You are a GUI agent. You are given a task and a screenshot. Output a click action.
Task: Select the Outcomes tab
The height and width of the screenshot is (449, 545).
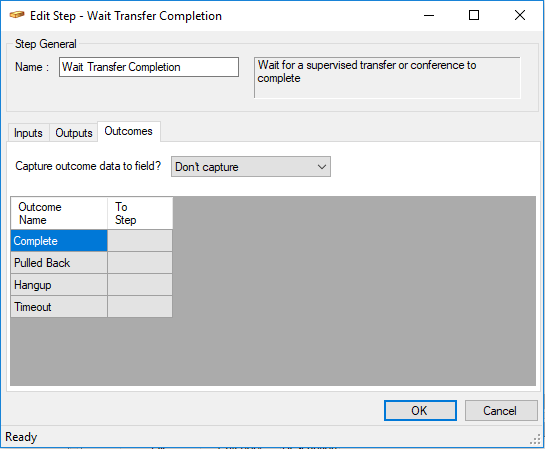click(129, 131)
